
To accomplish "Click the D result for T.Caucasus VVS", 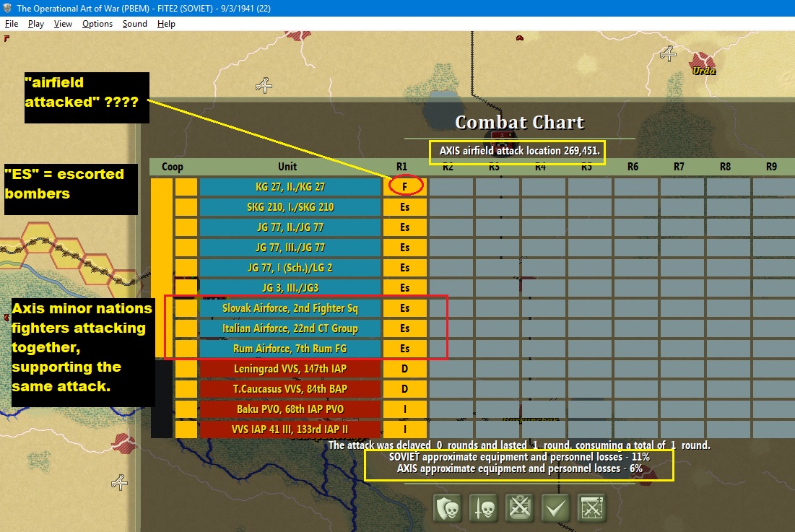I will click(404, 389).
